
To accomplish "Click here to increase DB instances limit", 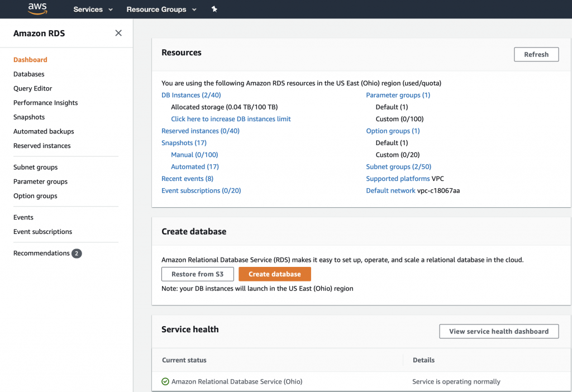I will click(x=231, y=119).
